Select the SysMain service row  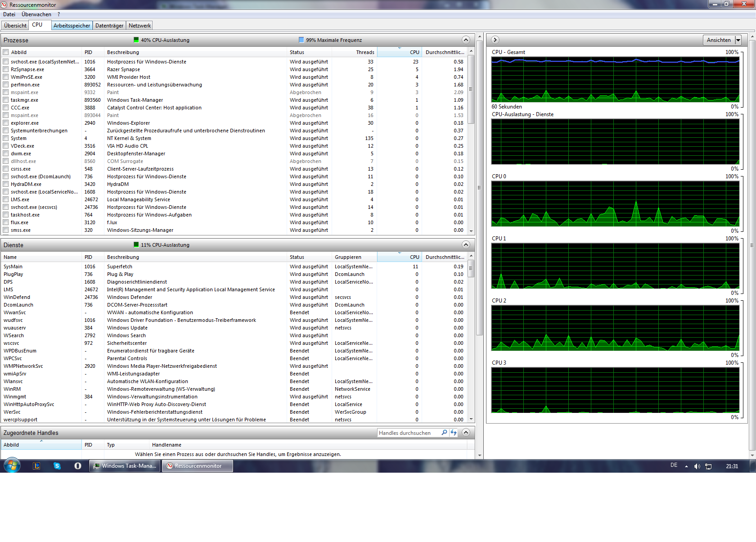[x=234, y=266]
